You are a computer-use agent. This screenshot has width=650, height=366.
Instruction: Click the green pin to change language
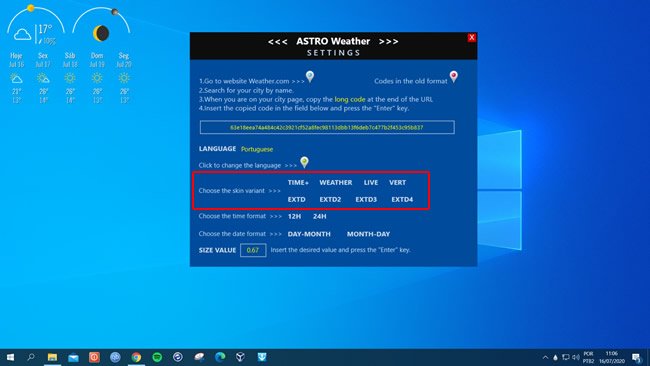(304, 162)
